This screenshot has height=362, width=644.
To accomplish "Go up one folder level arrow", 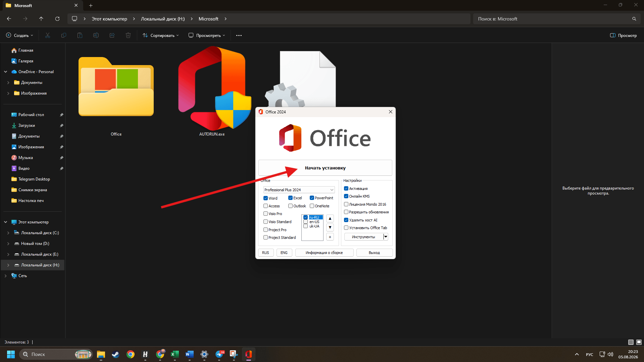I will (41, 19).
